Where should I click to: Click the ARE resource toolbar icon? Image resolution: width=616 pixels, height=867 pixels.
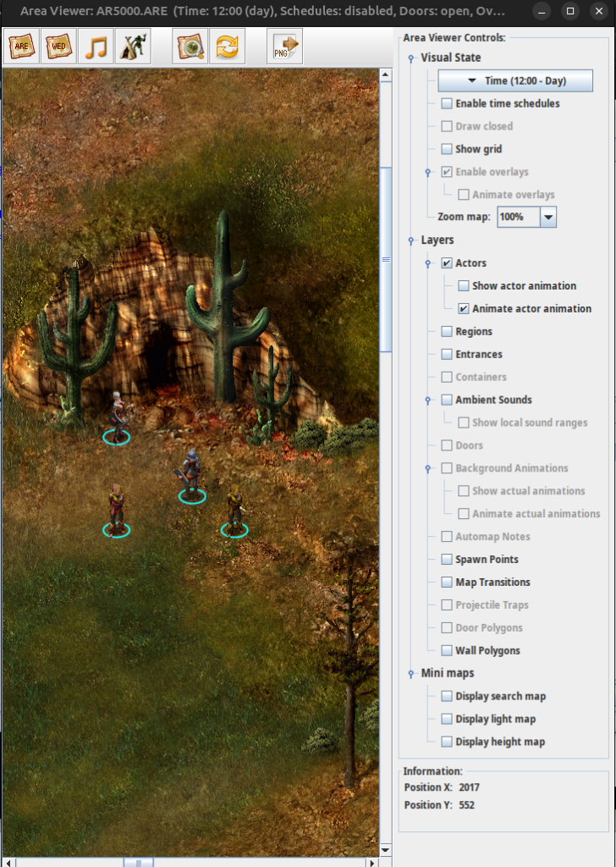pyautogui.click(x=23, y=47)
